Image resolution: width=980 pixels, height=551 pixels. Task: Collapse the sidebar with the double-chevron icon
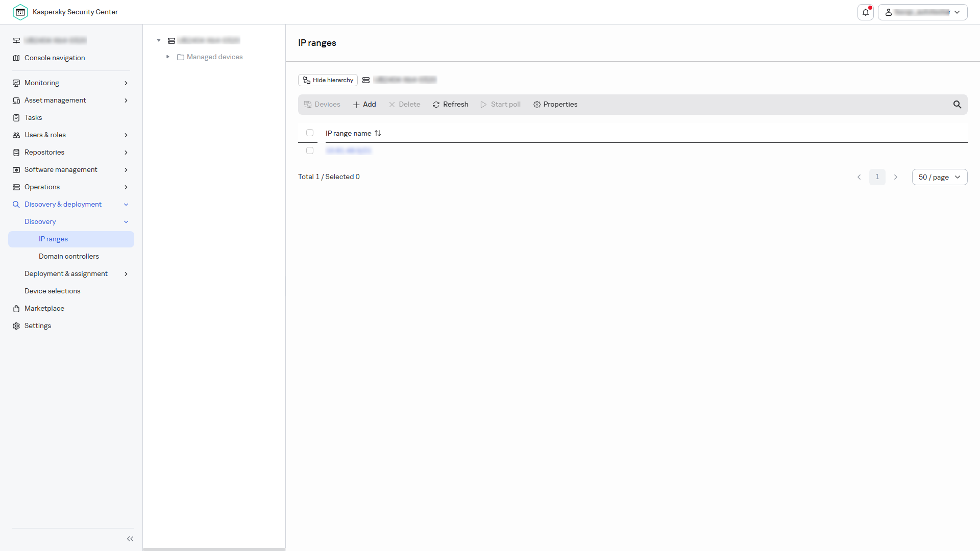(x=130, y=539)
